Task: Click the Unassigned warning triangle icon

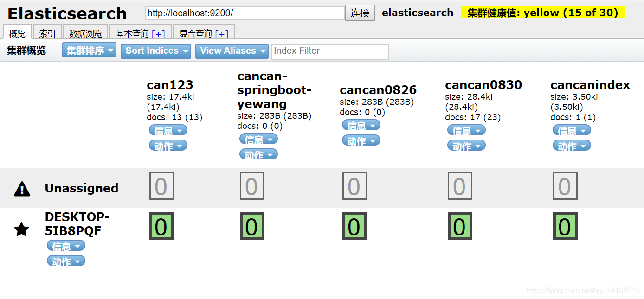Action: point(22,189)
